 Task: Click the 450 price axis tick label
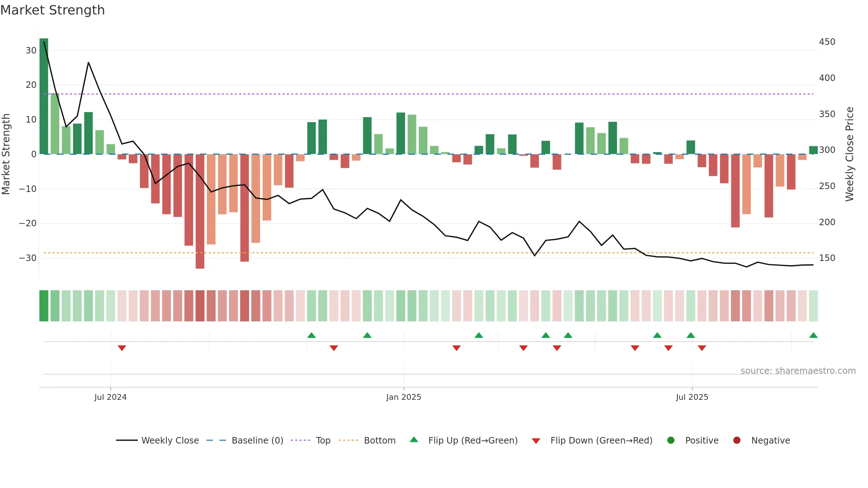(x=827, y=42)
